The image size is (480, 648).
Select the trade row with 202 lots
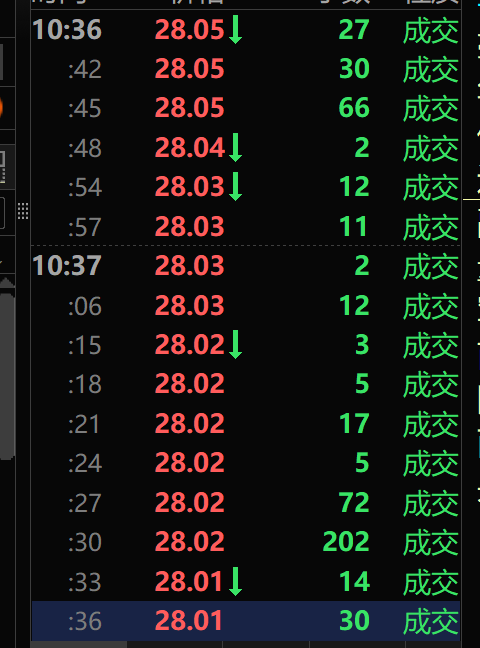pos(246,542)
